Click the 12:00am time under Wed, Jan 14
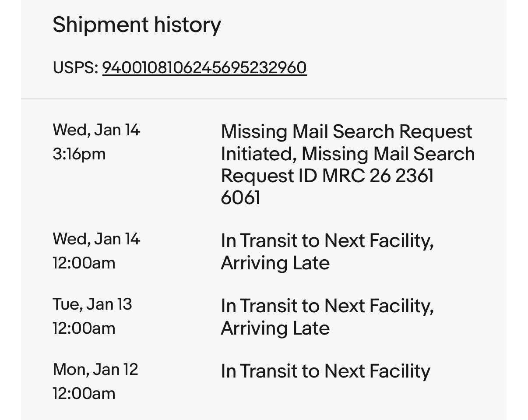This screenshot has height=420, width=528. [x=84, y=263]
